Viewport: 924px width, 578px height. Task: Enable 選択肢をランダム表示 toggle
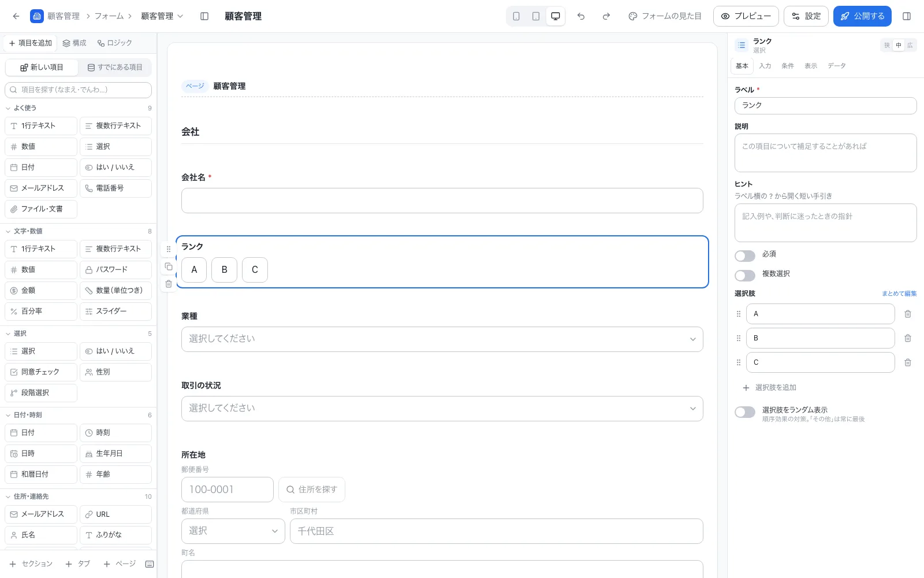[x=745, y=412]
